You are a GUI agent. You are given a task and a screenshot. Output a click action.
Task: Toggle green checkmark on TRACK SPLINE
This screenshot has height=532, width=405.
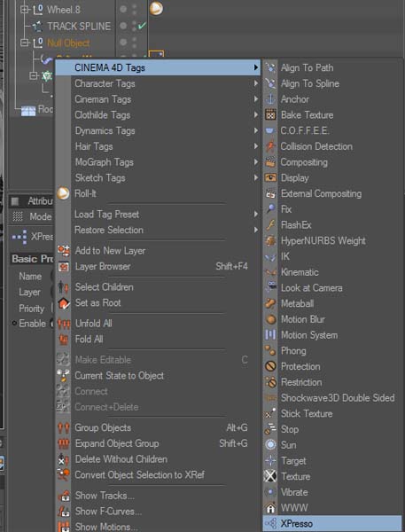pyautogui.click(x=143, y=26)
